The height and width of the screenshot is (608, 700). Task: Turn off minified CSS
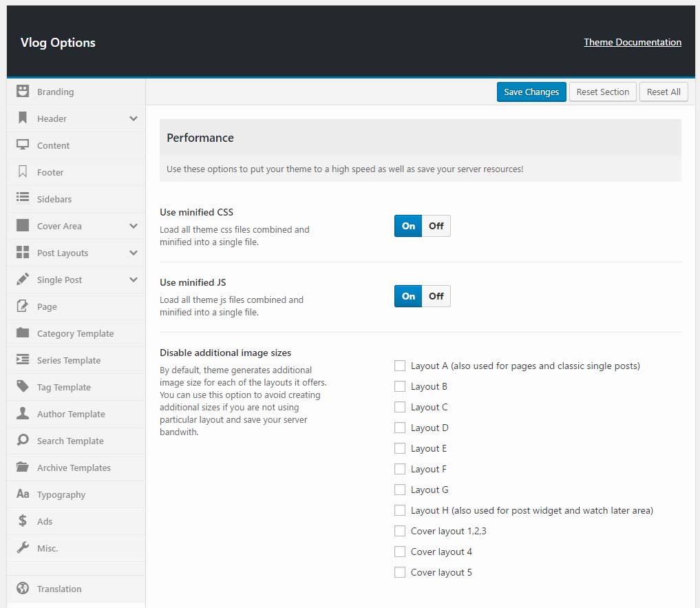[x=436, y=226]
